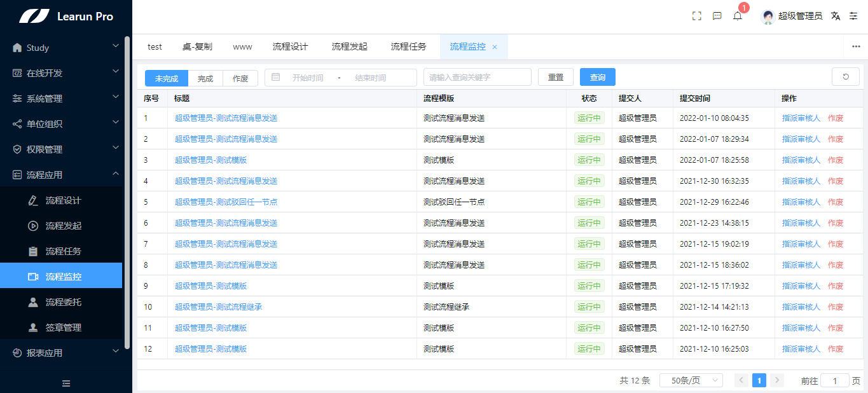Expand the 报表应用 menu chevron
The width and height of the screenshot is (868, 393).
pyautogui.click(x=115, y=351)
